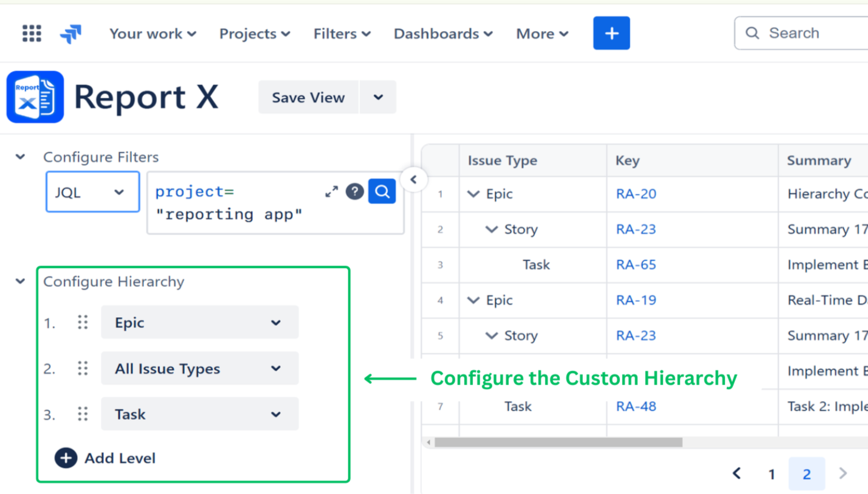Open the Save View options arrow

coord(378,97)
